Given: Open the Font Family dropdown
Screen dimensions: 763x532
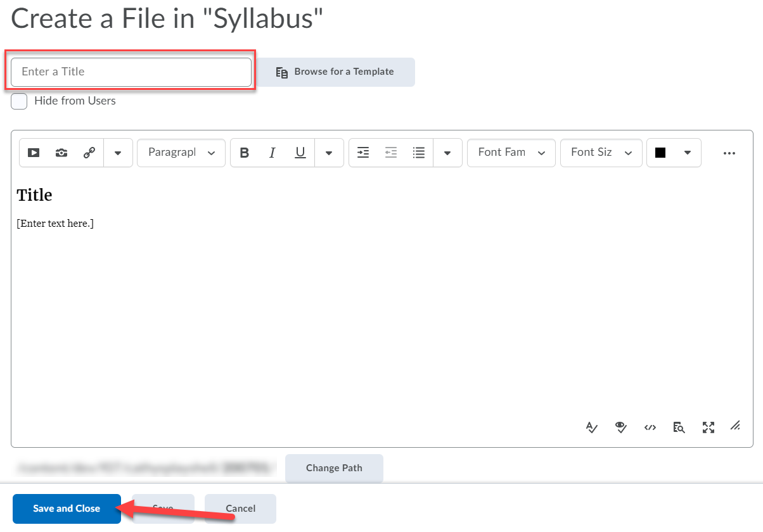Looking at the screenshot, I should [x=511, y=153].
